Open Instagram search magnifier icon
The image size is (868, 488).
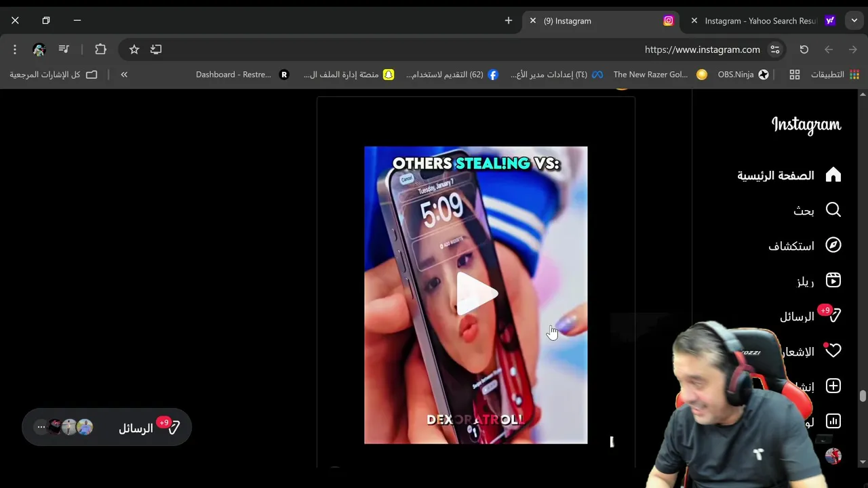(x=833, y=210)
